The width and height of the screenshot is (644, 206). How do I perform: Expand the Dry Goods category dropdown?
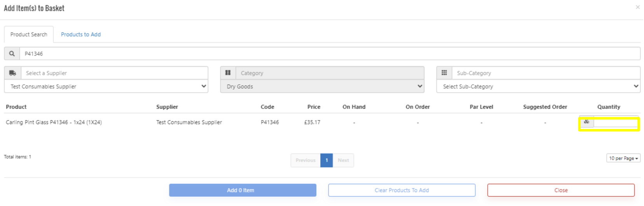point(322,86)
